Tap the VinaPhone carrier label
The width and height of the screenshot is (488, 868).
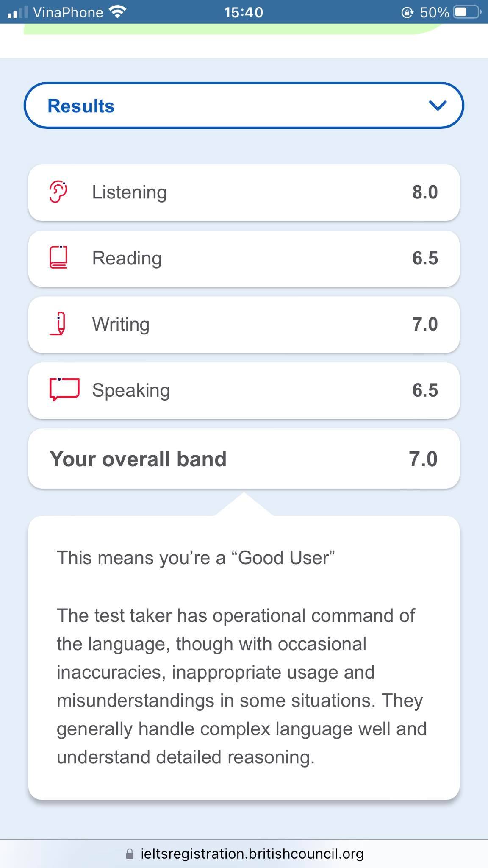point(68,12)
